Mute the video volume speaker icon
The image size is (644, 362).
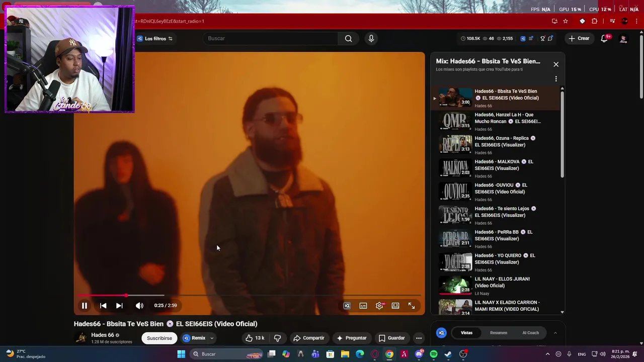click(139, 305)
